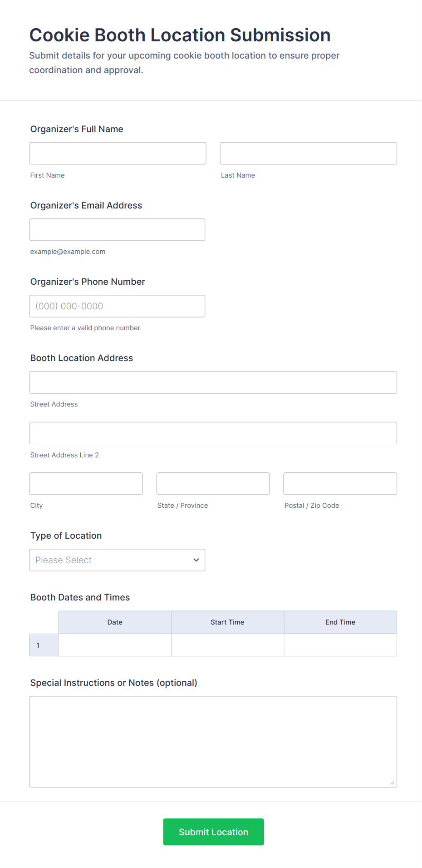Click the textarea resize handle
This screenshot has width=422, height=868.
pos(392,782)
